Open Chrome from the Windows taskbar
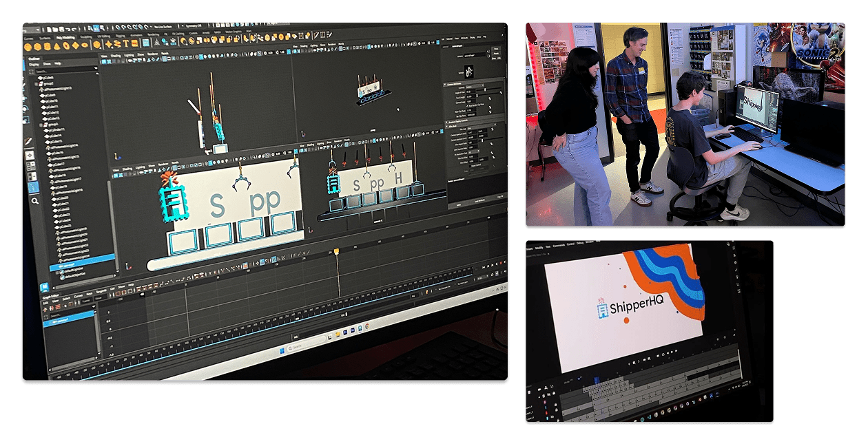The height and width of the screenshot is (435, 868). click(x=366, y=326)
